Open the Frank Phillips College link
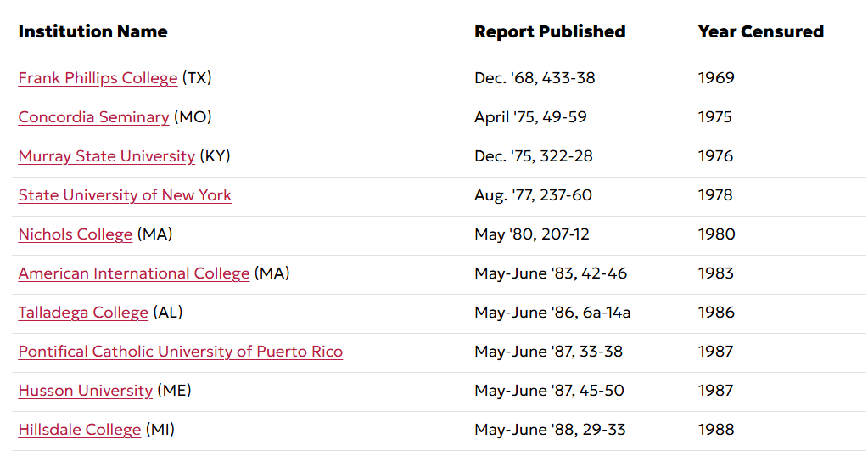The height and width of the screenshot is (451, 868). click(x=98, y=78)
